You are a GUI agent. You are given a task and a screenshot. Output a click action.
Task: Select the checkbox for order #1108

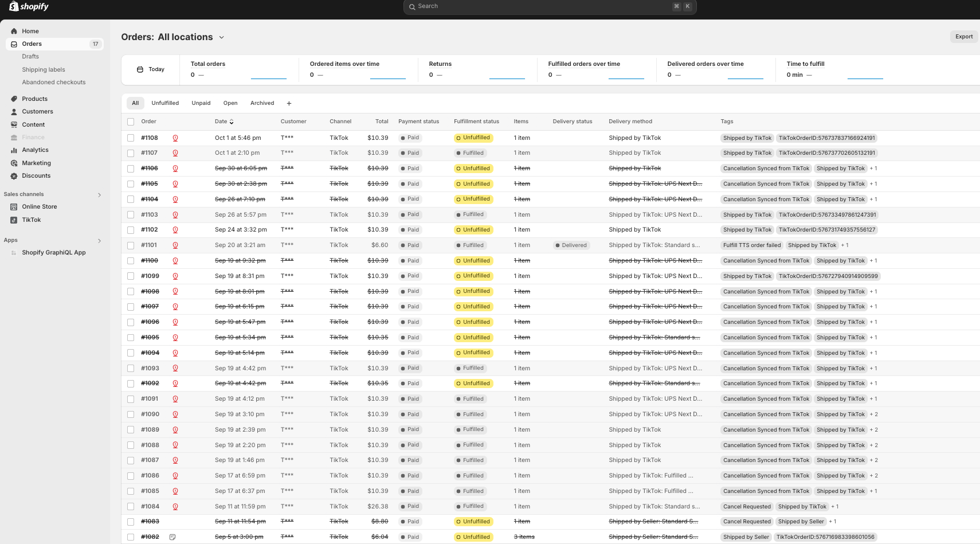coord(131,138)
